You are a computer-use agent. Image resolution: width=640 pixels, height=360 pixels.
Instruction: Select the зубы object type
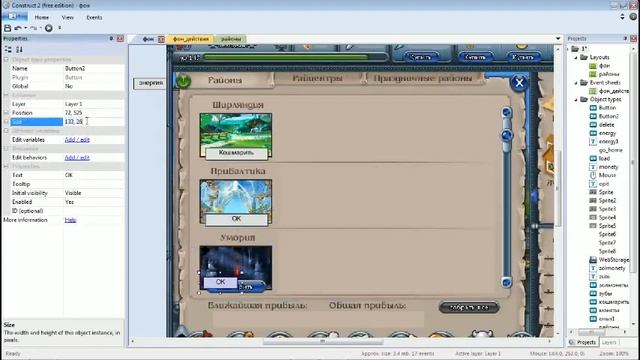pyautogui.click(x=605, y=293)
